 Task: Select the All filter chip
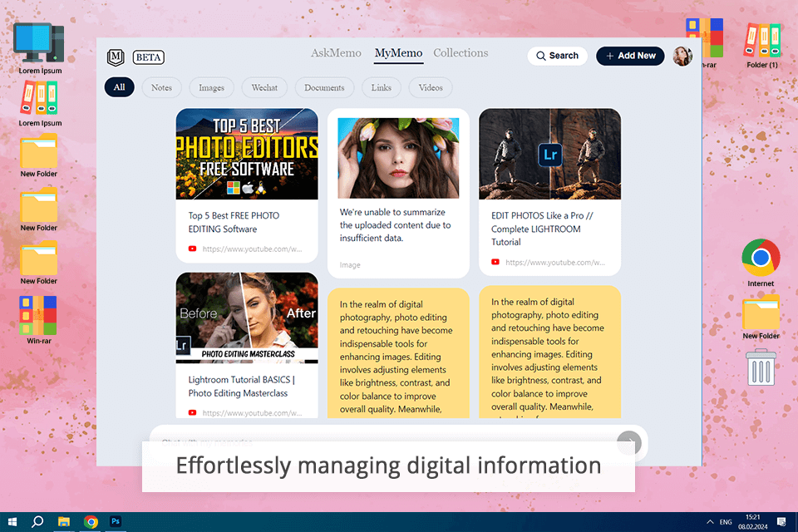(119, 87)
